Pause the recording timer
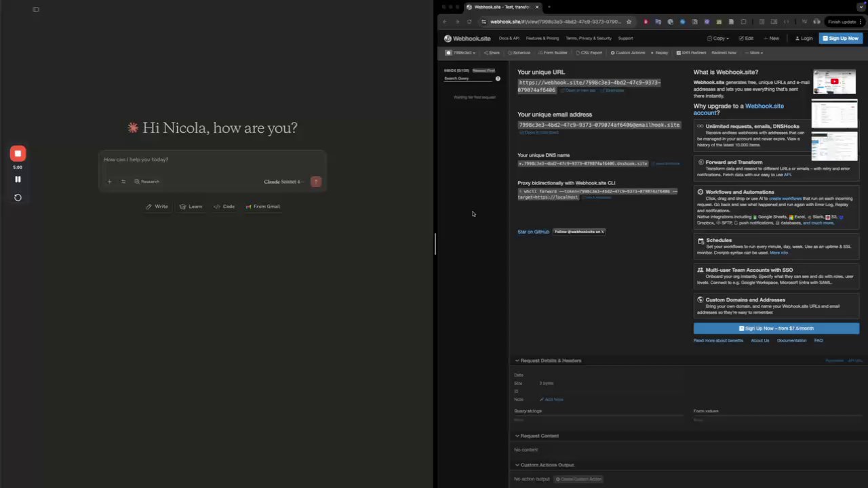868x488 pixels. (x=18, y=180)
